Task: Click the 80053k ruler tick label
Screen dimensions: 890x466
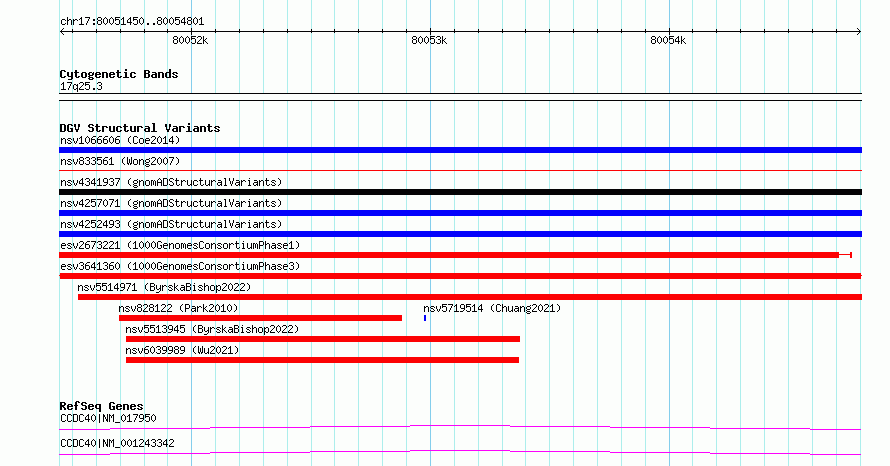Action: click(x=429, y=40)
